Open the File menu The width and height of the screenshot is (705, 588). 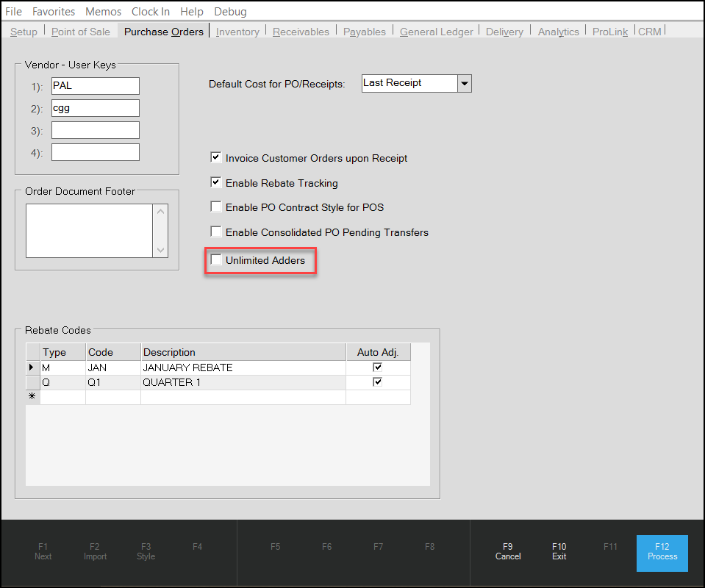pos(13,12)
